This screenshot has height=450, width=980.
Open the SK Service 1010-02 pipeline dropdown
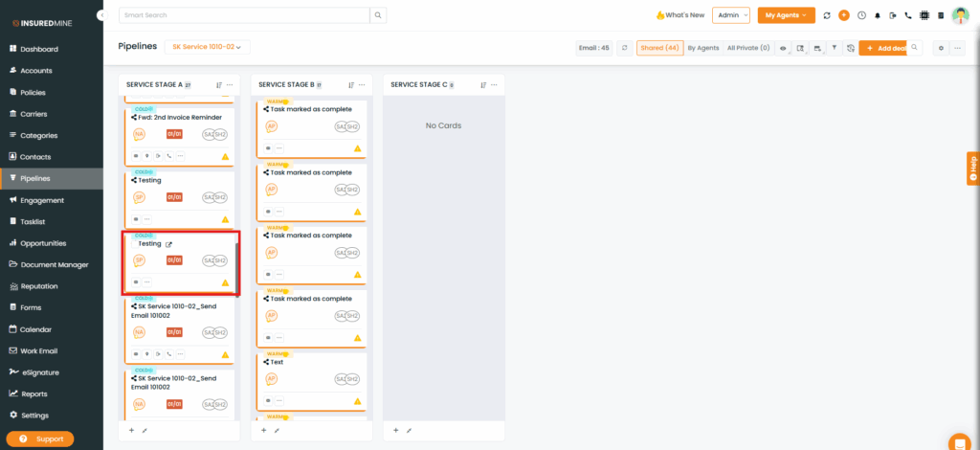coord(207,47)
